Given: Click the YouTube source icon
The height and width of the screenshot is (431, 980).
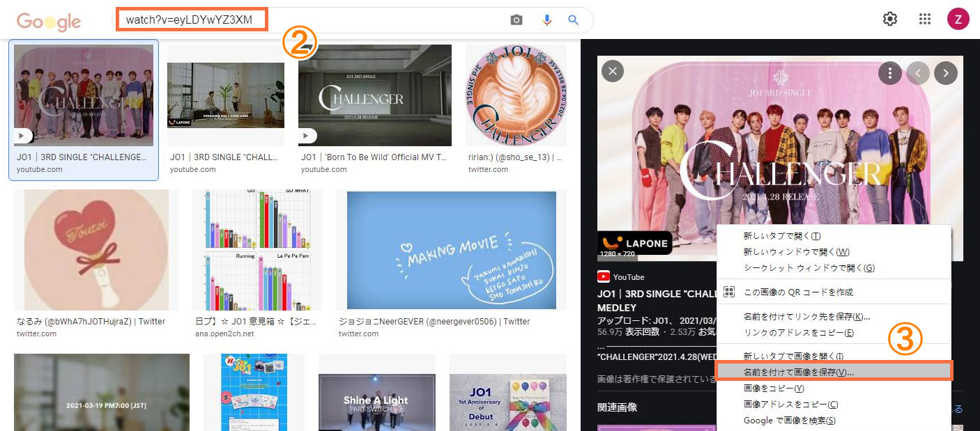Looking at the screenshot, I should [604, 277].
